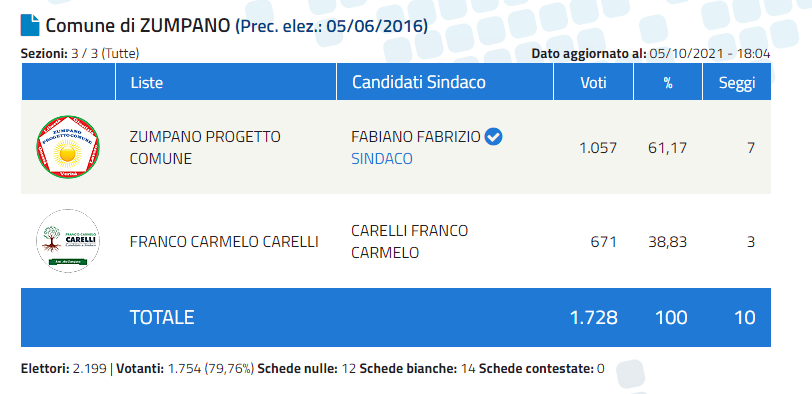
Task: Open the FRANCO CARMELO CARELLI list name
Action: point(224,242)
